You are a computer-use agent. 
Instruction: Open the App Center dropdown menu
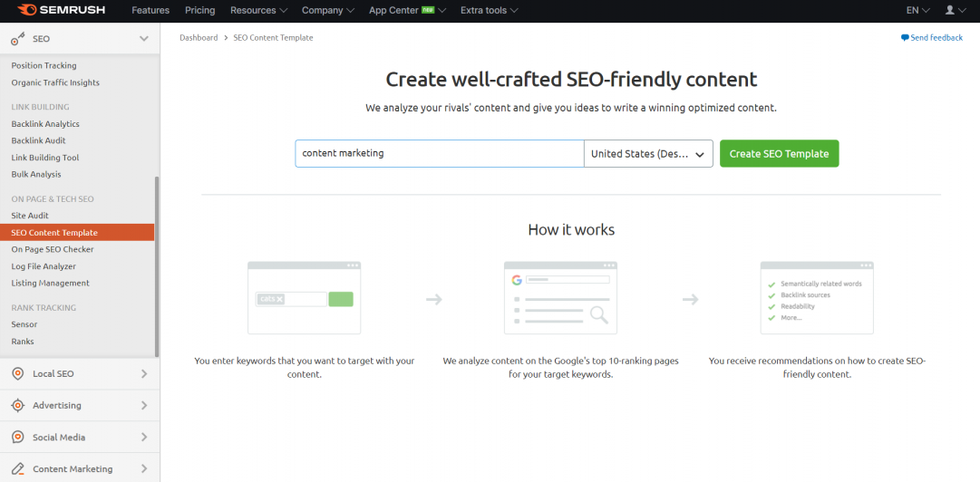(x=407, y=11)
